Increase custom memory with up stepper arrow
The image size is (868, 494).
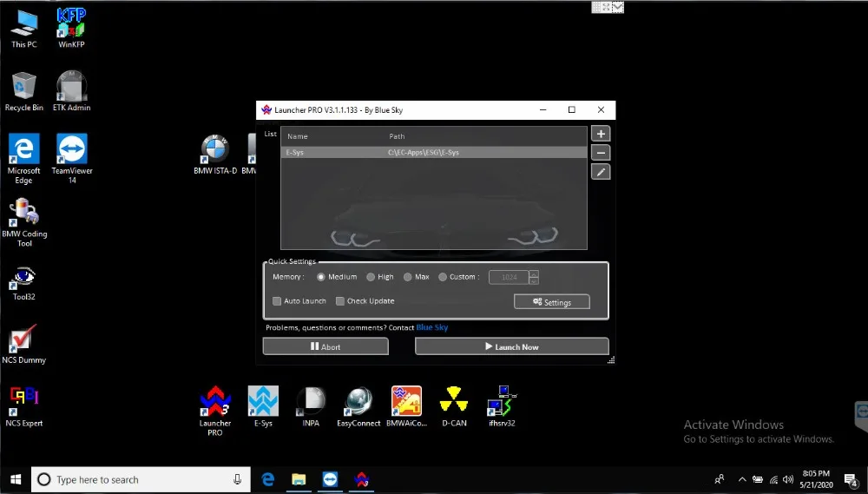click(x=534, y=273)
